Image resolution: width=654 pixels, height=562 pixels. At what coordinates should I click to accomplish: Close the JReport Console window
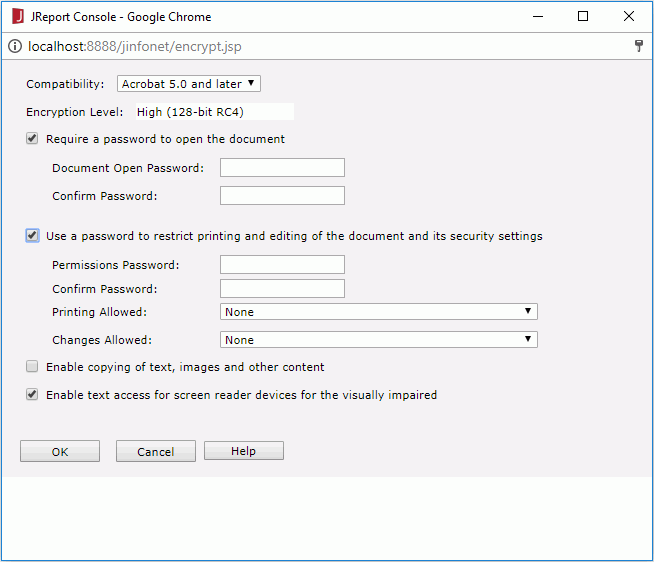pos(629,16)
